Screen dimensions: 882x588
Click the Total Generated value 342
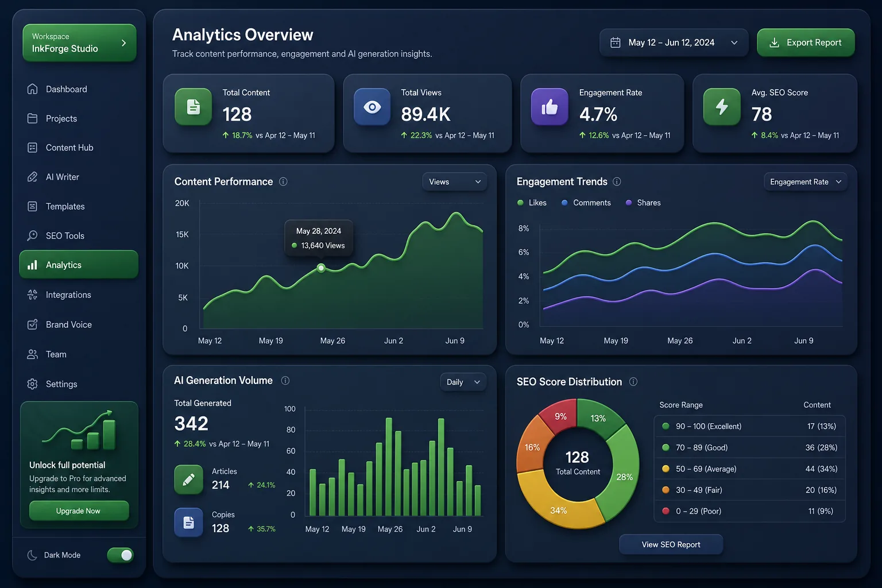[191, 424]
